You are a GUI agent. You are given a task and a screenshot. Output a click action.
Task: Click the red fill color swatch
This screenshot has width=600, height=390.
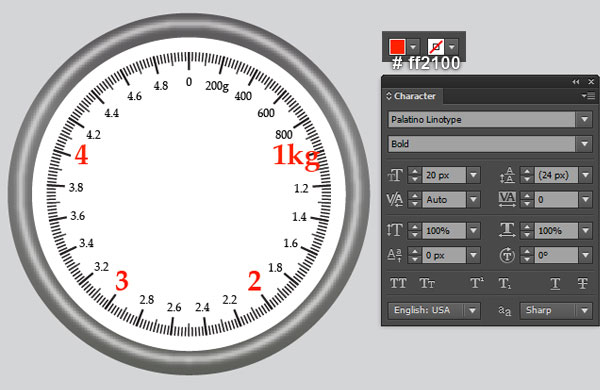click(x=397, y=47)
